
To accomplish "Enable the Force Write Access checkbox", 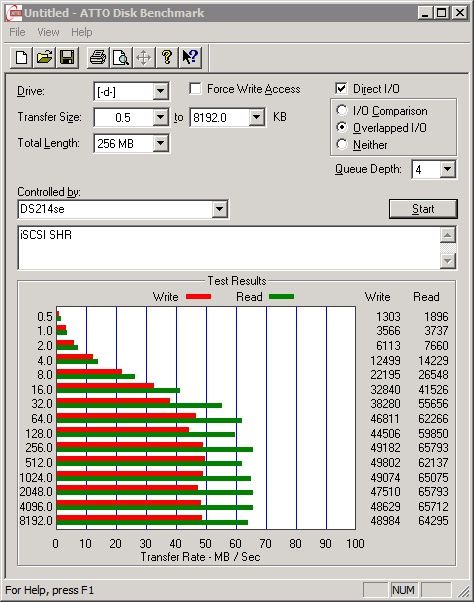I will point(195,89).
